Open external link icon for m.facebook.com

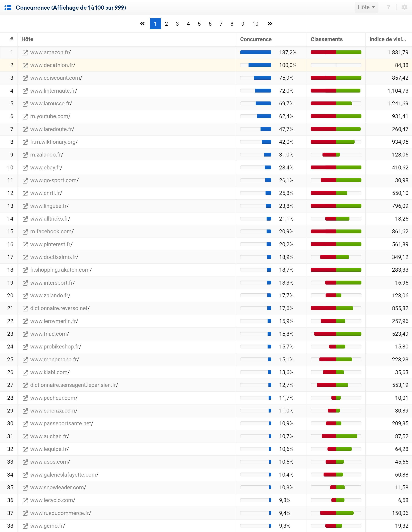click(25, 232)
